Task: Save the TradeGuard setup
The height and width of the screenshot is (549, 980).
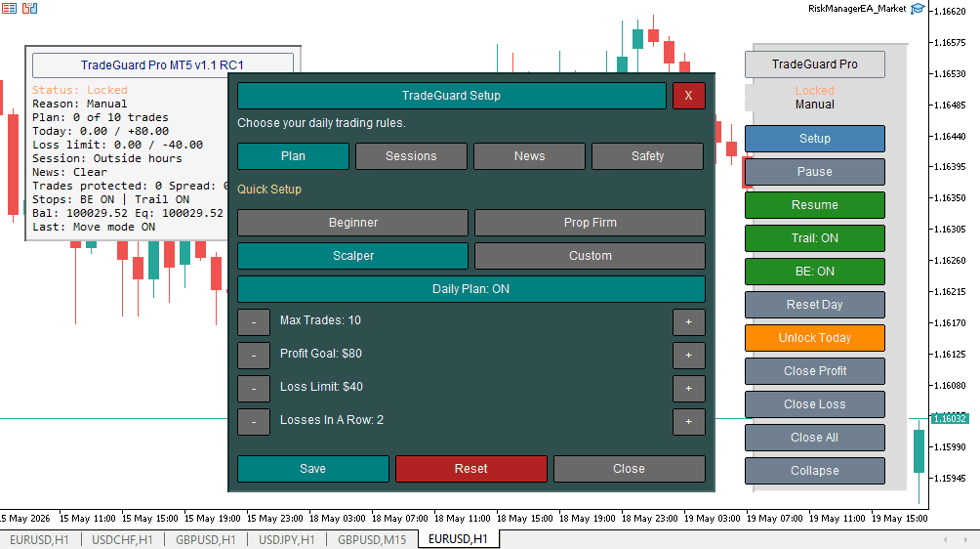Action: click(x=313, y=469)
